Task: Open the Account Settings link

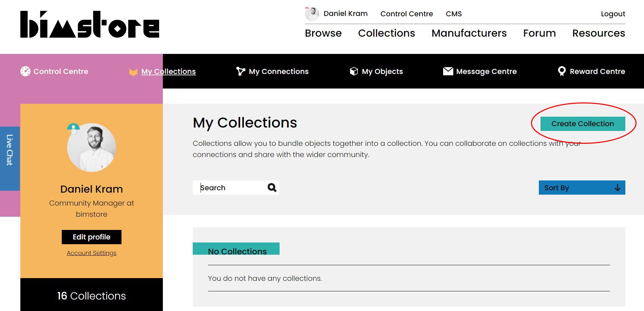Action: [92, 253]
